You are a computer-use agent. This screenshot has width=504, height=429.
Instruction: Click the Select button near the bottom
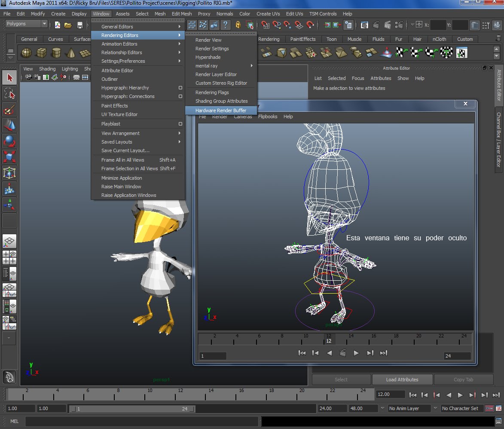341,379
